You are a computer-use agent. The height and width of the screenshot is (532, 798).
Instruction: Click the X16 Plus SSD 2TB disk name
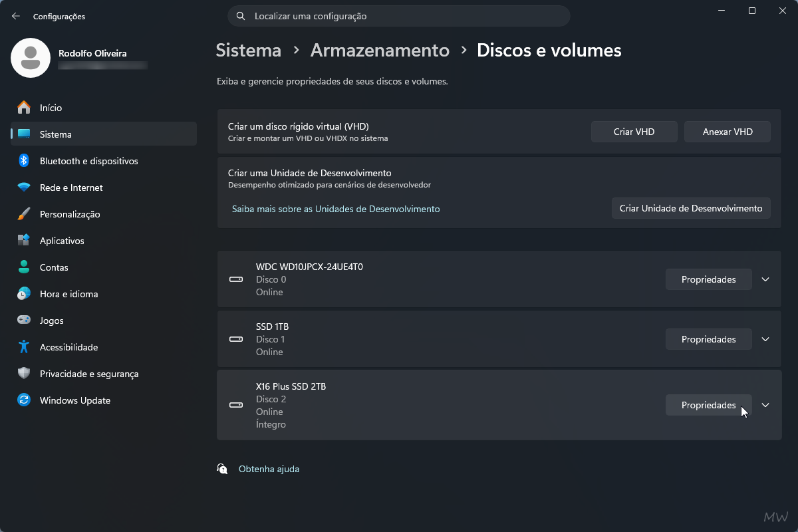point(291,386)
